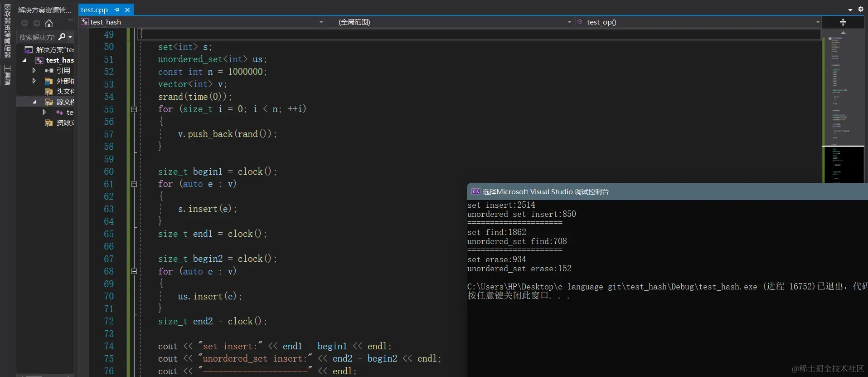This screenshot has height=377, width=868.
Task: Open the 工具箱 side tab
Action: point(7,75)
